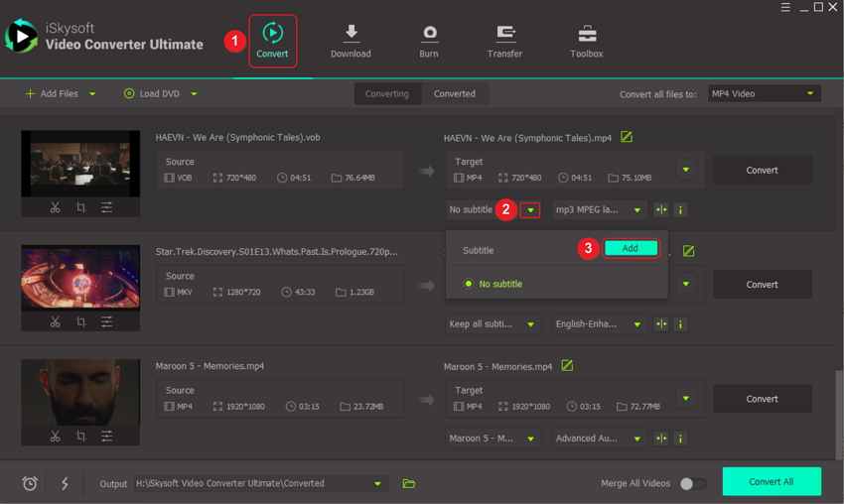Switch to the Converted tab
Image resolution: width=844 pixels, height=504 pixels.
click(455, 93)
